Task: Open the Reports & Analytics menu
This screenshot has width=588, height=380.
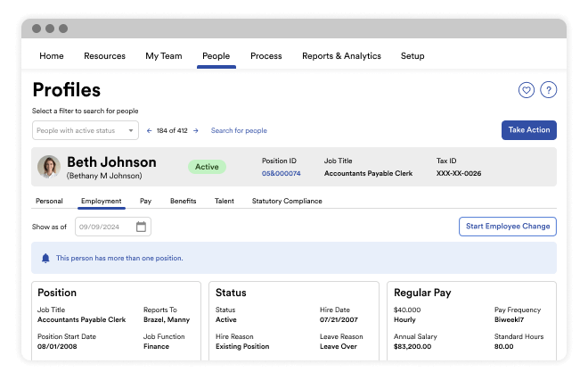Action: click(x=341, y=56)
